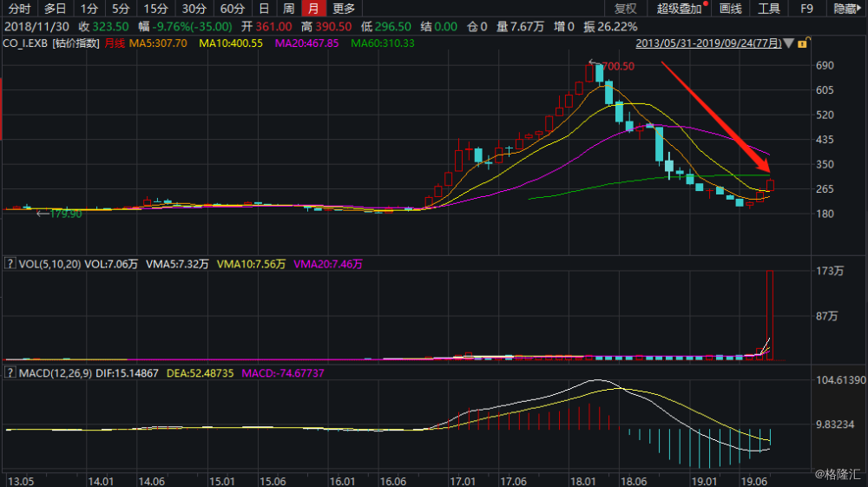This screenshot has height=487, width=868.
Task: Select the 周 weekly period tab
Action: point(288,9)
